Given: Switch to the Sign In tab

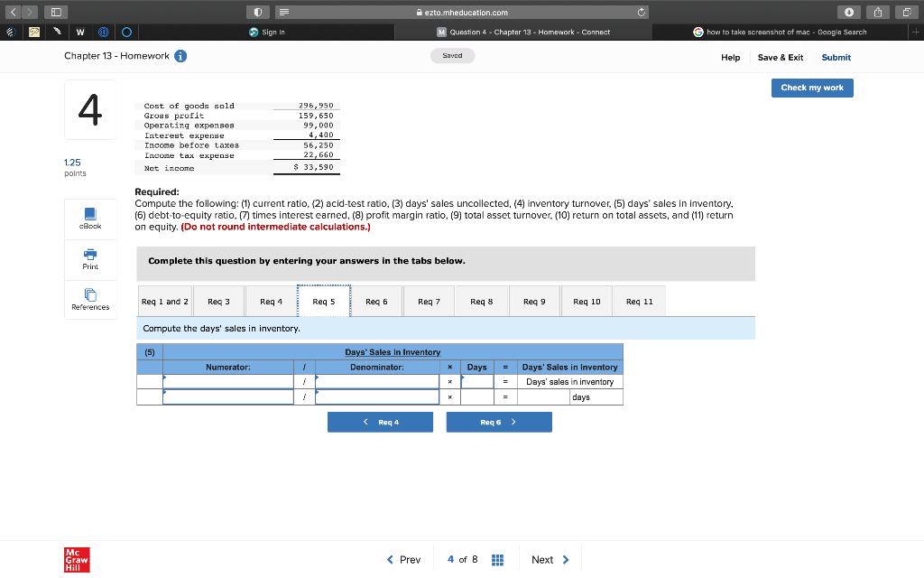Looking at the screenshot, I should pos(267,32).
